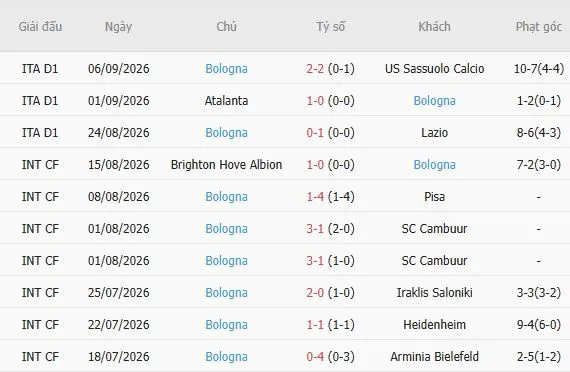Select Brighton Hove Albion team name

[x=226, y=165]
